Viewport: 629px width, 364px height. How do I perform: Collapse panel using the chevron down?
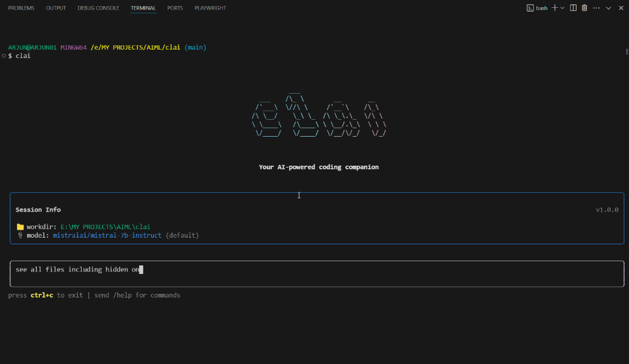pyautogui.click(x=608, y=8)
